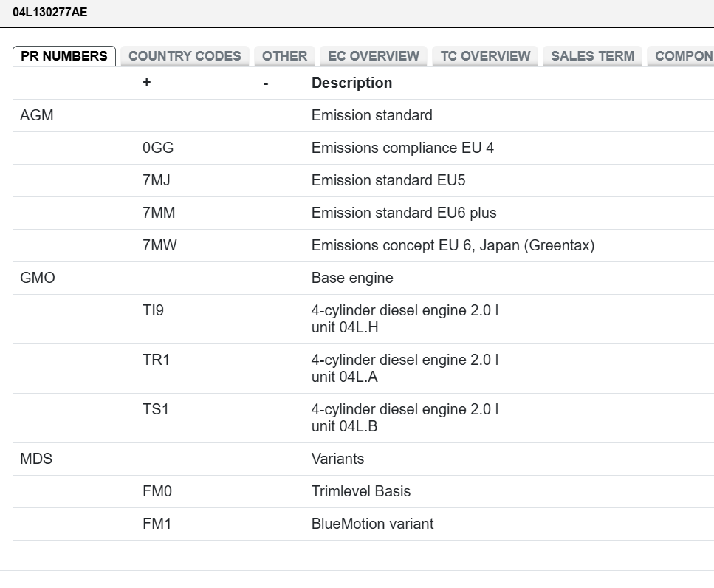714x588 pixels.
Task: Click PR code TS1
Action: pyautogui.click(x=156, y=410)
